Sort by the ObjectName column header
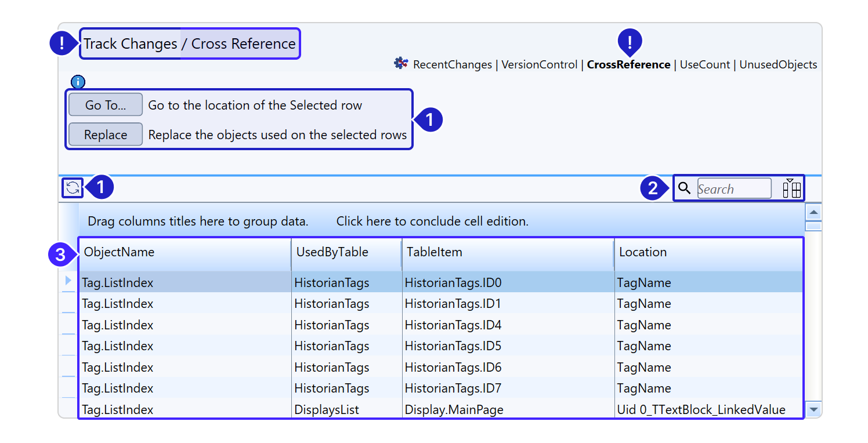 tap(185, 252)
